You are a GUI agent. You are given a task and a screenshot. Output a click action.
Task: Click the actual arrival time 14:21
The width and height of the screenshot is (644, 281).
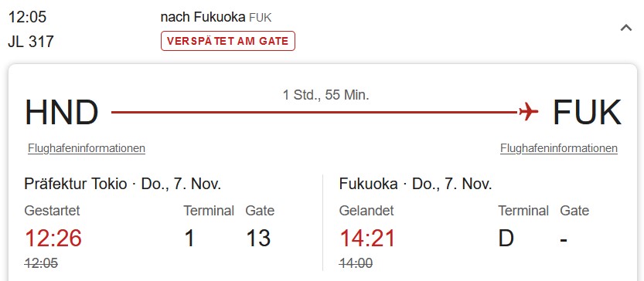click(367, 238)
